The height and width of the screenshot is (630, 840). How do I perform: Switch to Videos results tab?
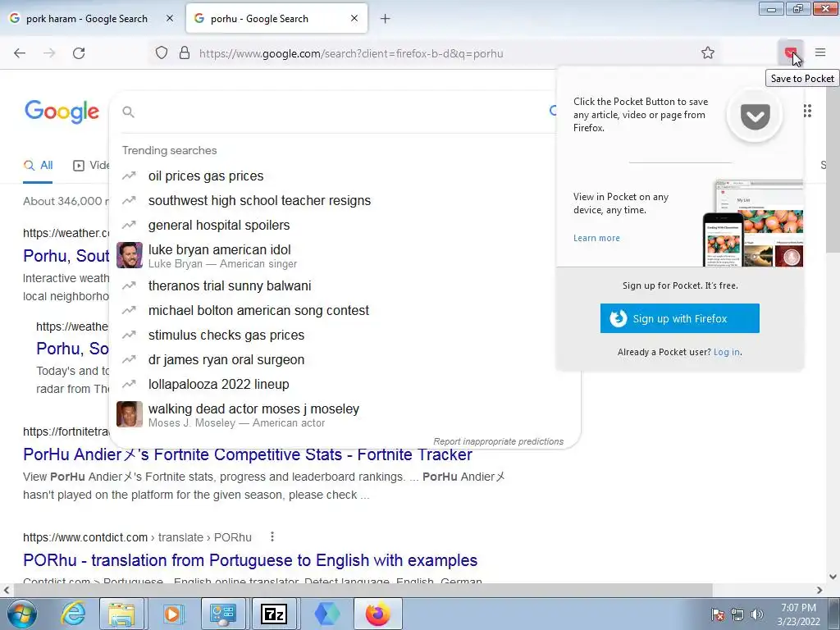(91, 165)
